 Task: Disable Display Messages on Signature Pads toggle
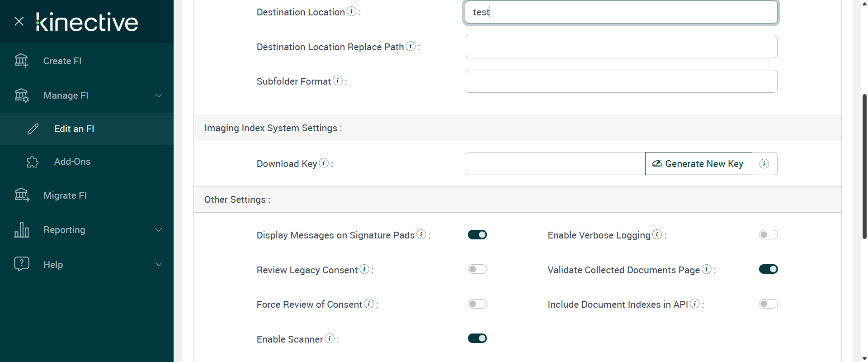477,235
